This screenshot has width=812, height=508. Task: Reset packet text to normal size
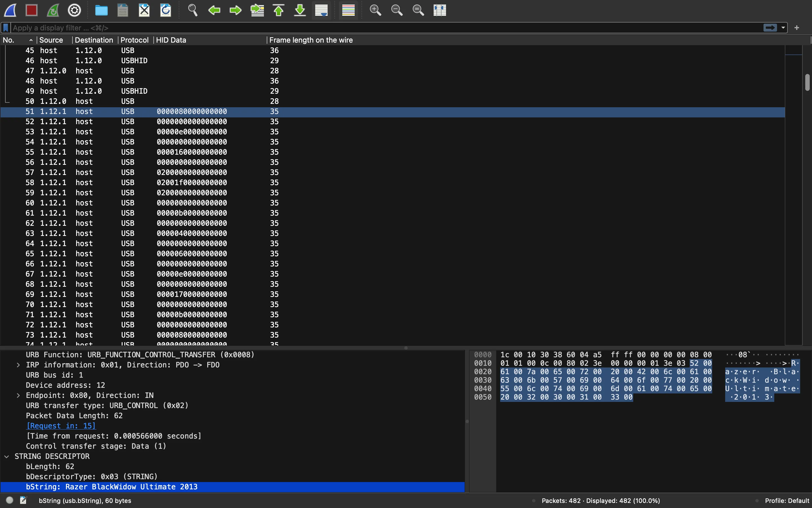coord(418,10)
